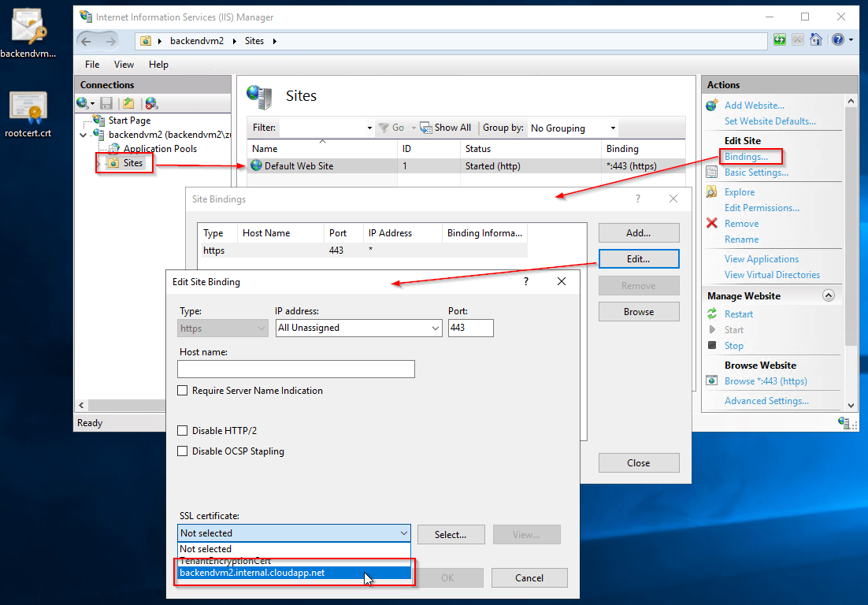Click the forward navigation arrow in IIS Manager
868x605 pixels.
(111, 41)
